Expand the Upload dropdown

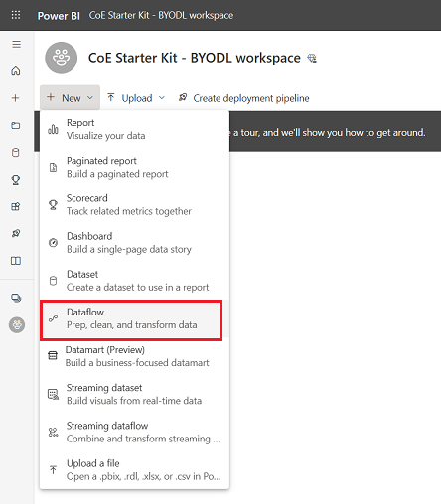[136, 98]
